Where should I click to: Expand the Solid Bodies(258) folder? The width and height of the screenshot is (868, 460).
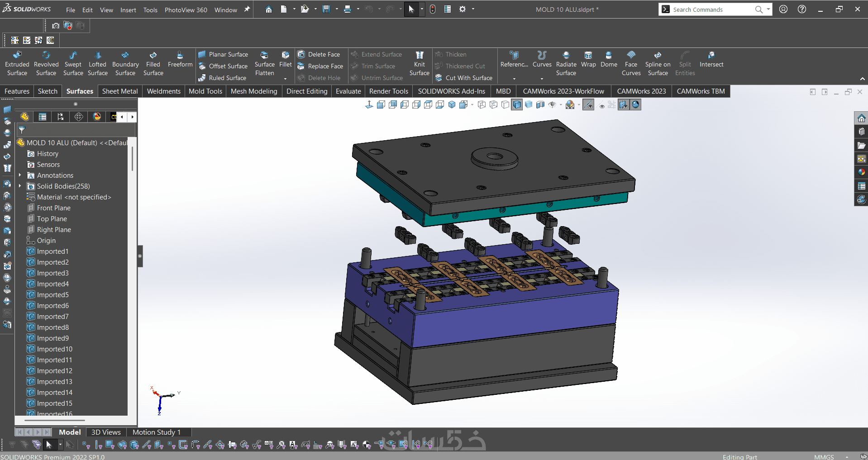pyautogui.click(x=20, y=186)
